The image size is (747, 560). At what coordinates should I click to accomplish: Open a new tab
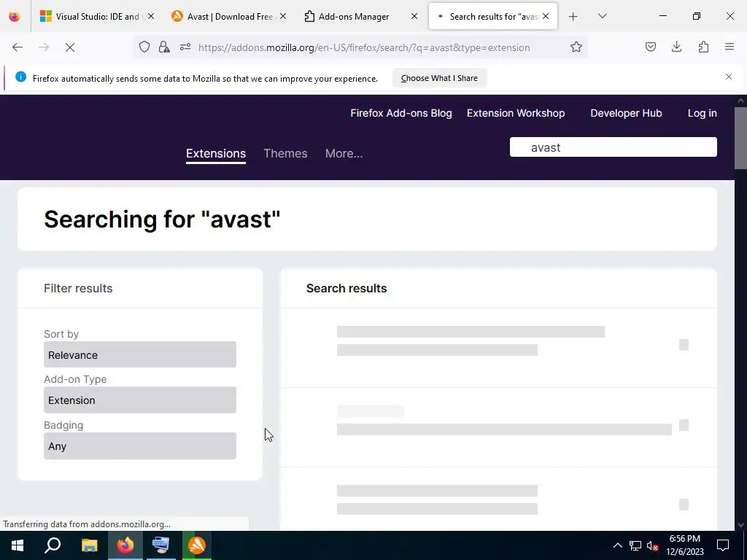coord(573,17)
